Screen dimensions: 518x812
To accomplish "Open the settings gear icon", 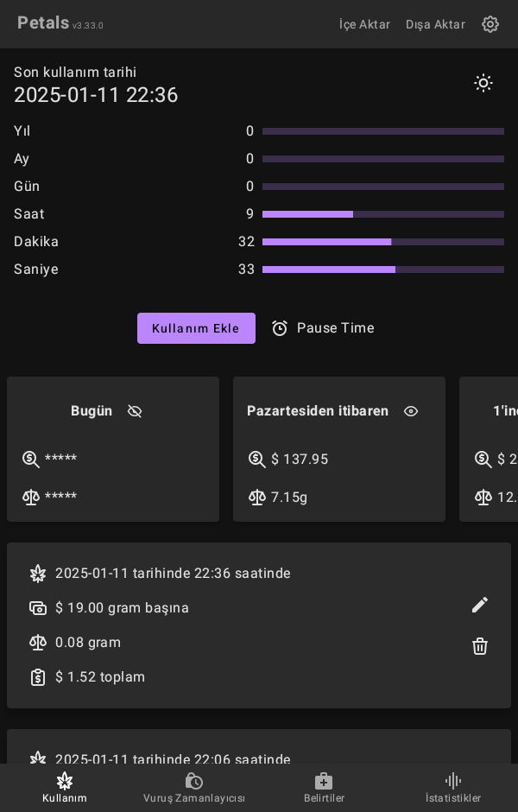I will coord(490,24).
